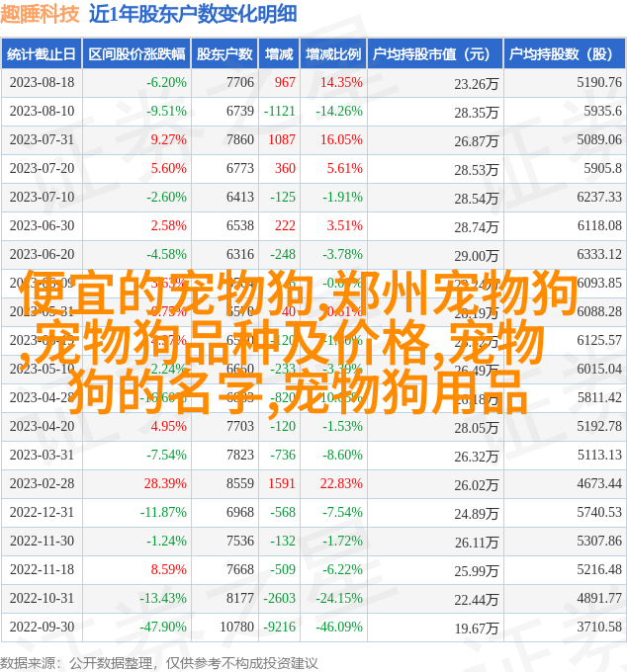Click shareholder count 6316
The width and height of the screenshot is (627, 672).
coord(240,255)
